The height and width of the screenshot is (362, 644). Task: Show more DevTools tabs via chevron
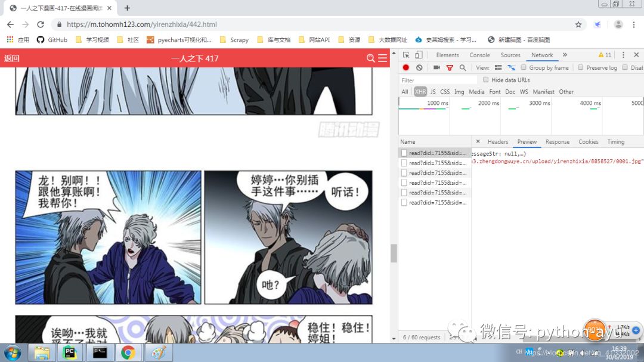(x=565, y=55)
